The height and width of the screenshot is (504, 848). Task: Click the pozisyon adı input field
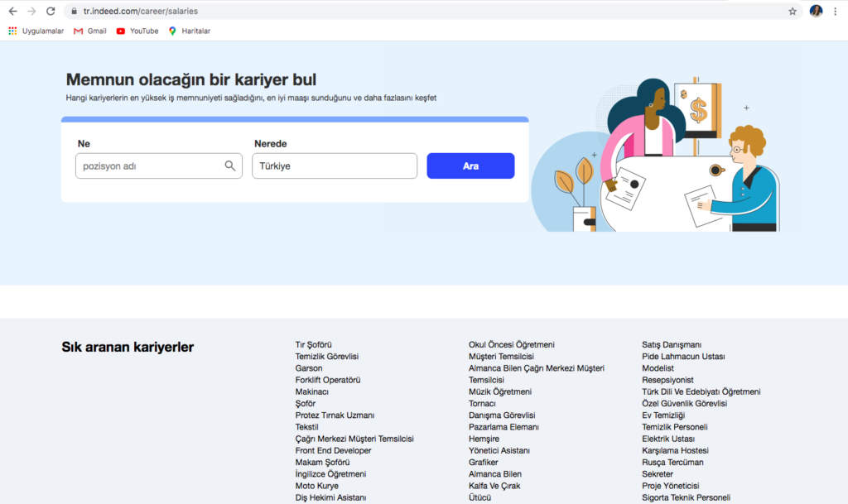point(149,166)
